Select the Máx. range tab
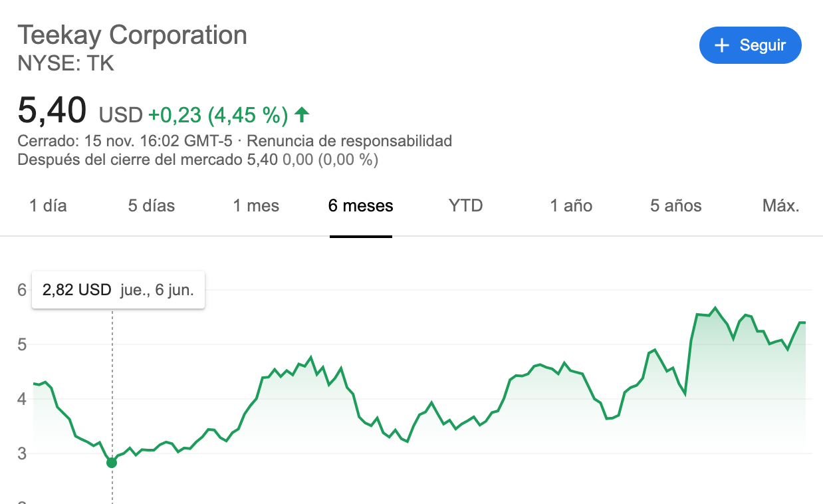 (x=781, y=205)
